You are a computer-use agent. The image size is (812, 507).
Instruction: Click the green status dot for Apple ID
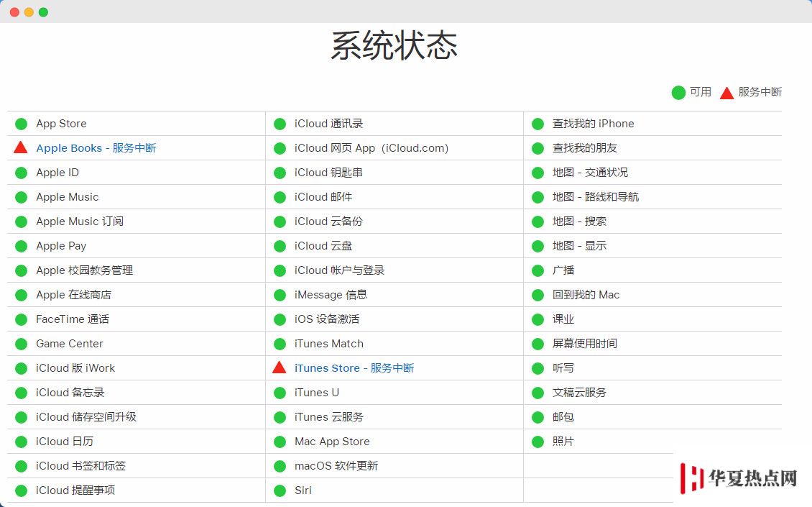[x=22, y=173]
